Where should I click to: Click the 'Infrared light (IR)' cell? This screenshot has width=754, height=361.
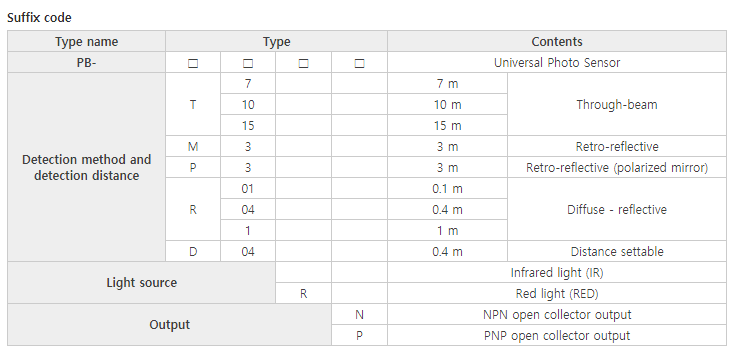pos(557,273)
